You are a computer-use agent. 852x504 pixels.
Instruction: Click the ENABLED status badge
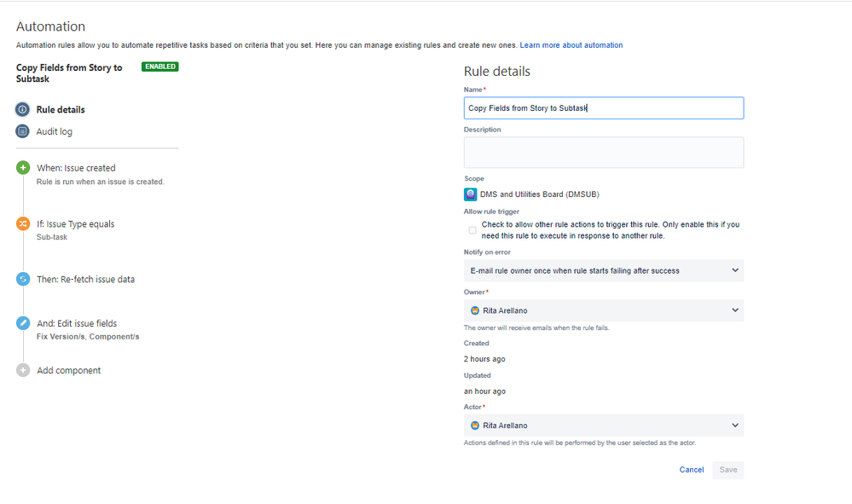point(159,67)
